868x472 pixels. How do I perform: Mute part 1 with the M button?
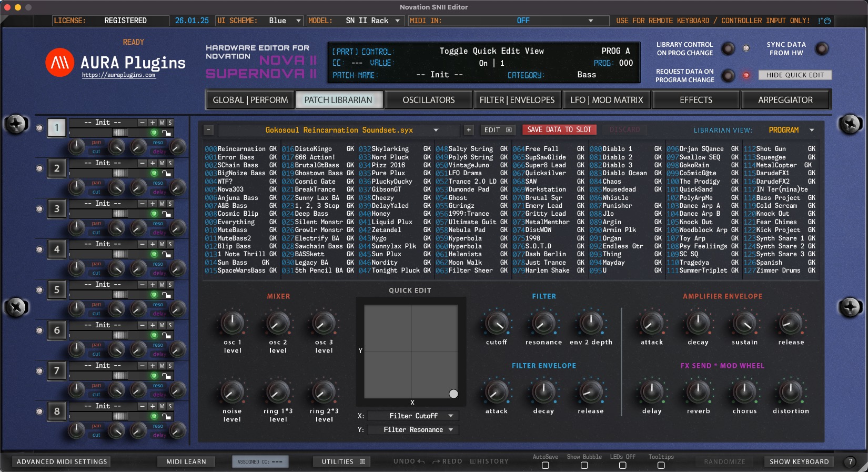162,123
